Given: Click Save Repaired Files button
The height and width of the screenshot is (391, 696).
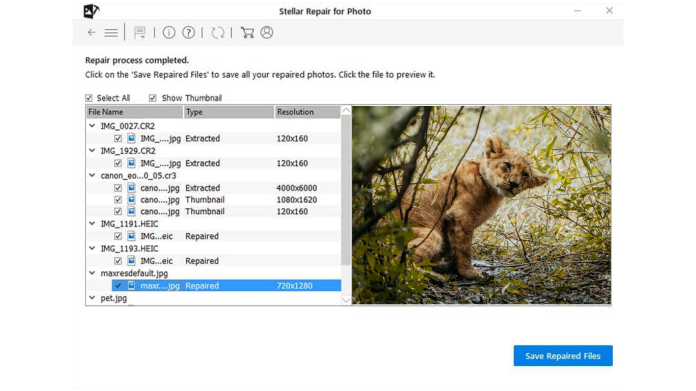Looking at the screenshot, I should [x=563, y=356].
